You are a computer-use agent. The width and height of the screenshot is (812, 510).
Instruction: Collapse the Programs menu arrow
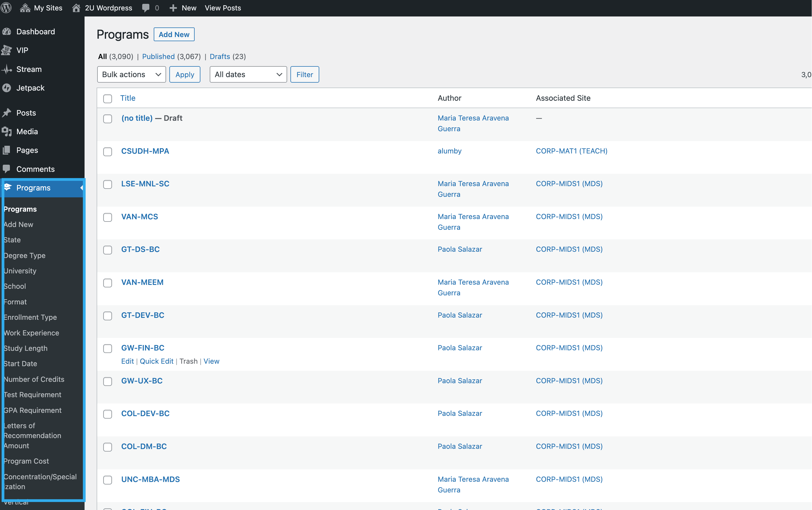pos(81,188)
